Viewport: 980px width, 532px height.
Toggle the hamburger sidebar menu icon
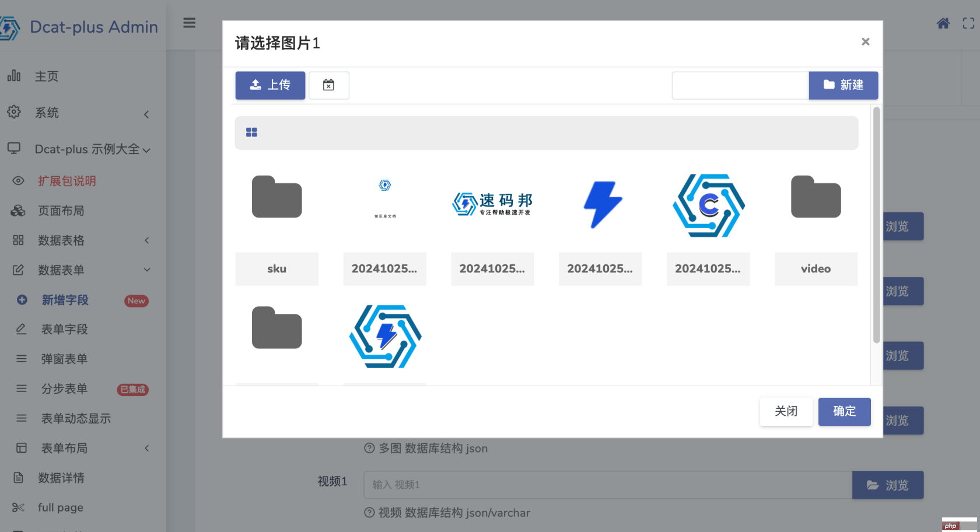tap(189, 23)
